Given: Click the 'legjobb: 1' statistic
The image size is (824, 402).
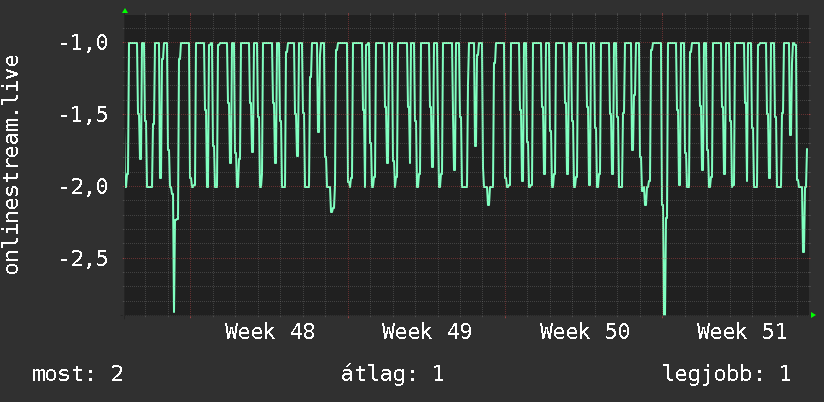Looking at the screenshot, I should [727, 374].
